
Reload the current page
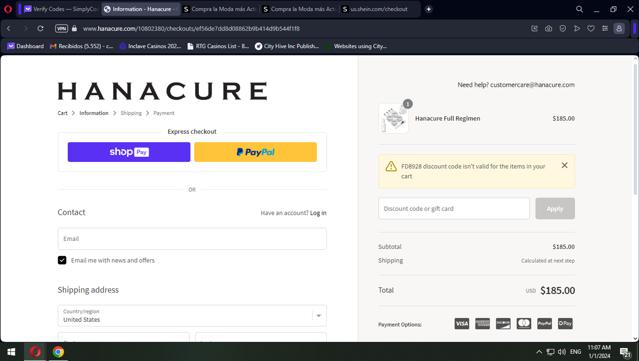click(x=40, y=29)
